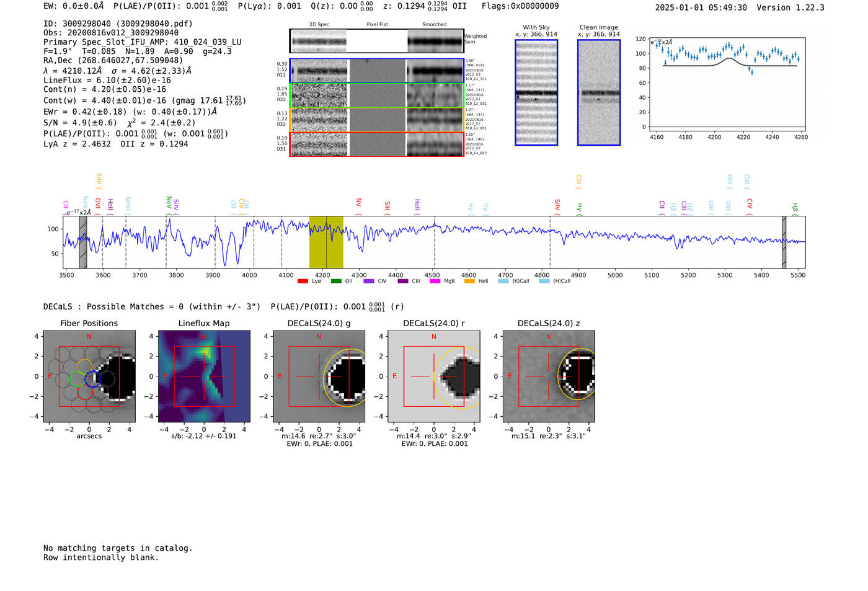Click the blue-bordered fiber spectrum row
Image resolution: width=868 pixels, height=591 pixels.
click(x=376, y=71)
